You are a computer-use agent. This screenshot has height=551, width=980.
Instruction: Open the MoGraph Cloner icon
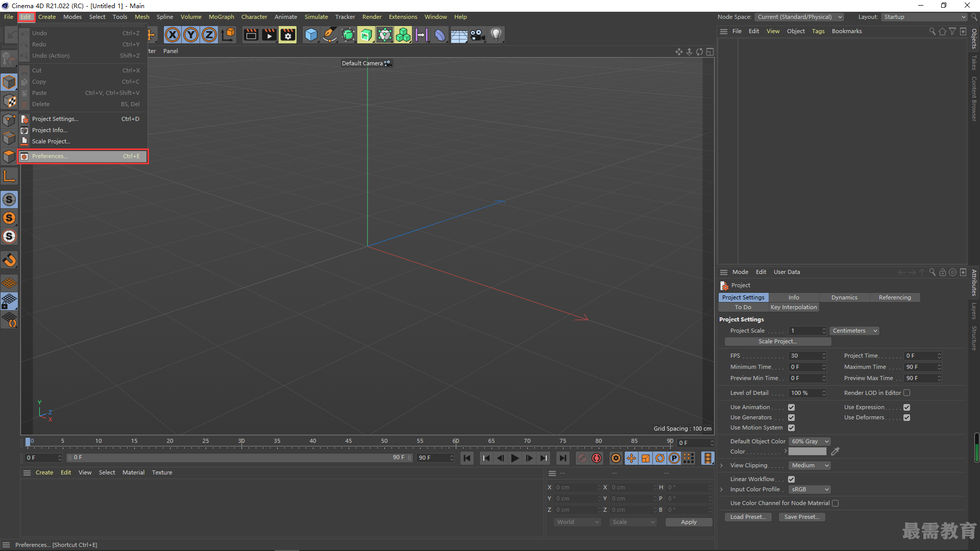point(403,35)
